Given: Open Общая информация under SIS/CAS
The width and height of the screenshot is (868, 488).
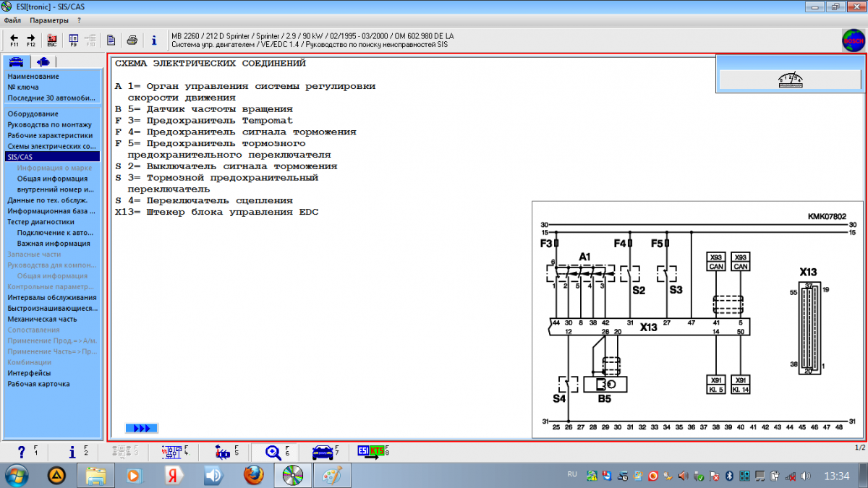Looking at the screenshot, I should click(x=52, y=178).
